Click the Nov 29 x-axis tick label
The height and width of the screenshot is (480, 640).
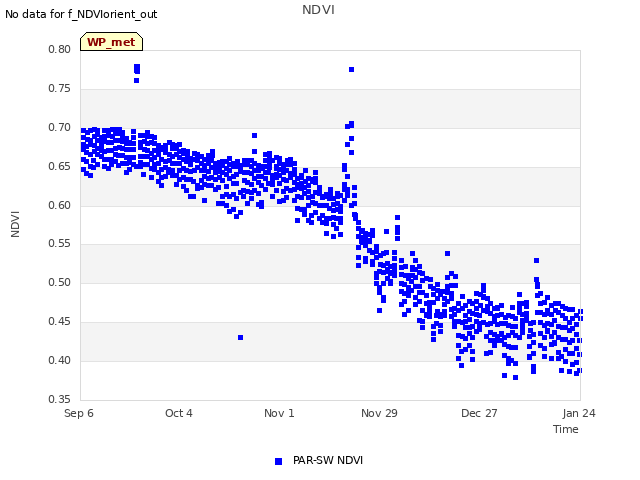(379, 413)
